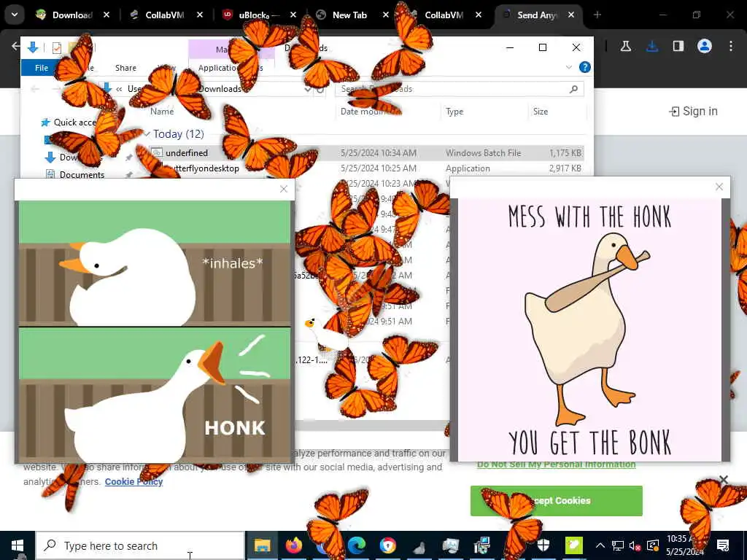Click the inhales goose meme image

[x=155, y=331]
